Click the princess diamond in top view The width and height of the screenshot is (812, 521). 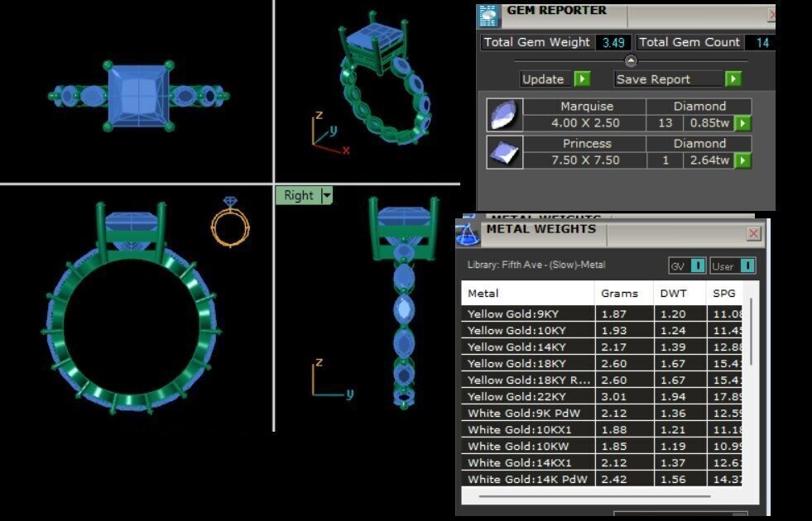138,96
